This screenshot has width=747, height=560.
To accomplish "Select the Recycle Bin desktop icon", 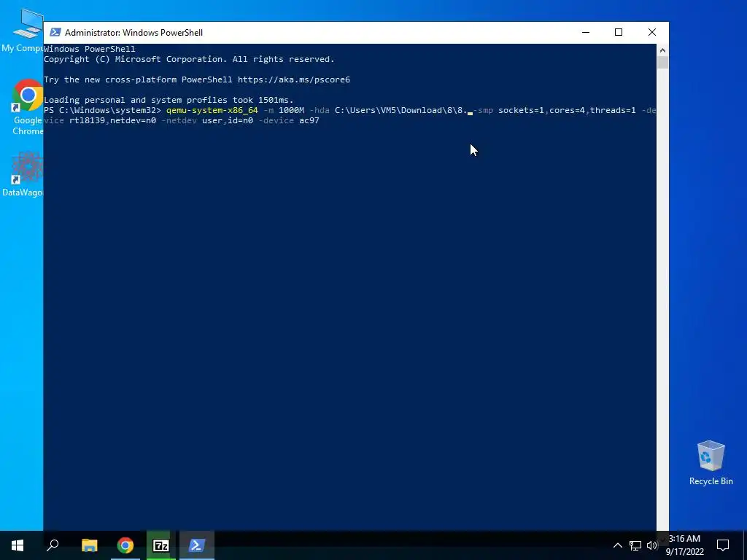I will [x=711, y=462].
